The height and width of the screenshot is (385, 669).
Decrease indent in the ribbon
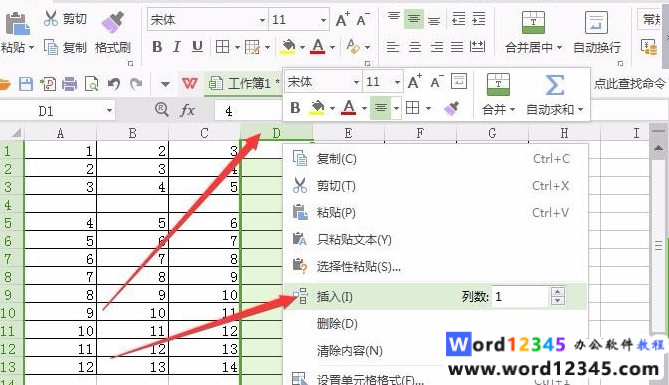click(x=459, y=19)
